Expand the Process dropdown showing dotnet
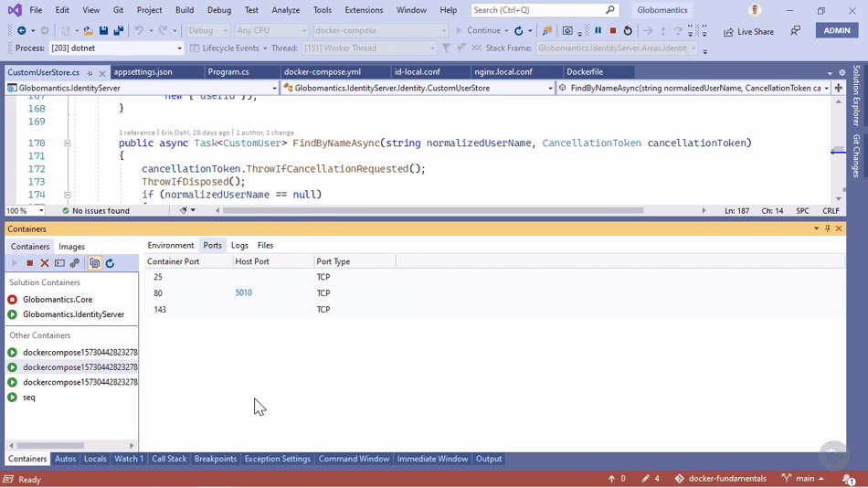The width and height of the screenshot is (868, 488). [x=116, y=48]
